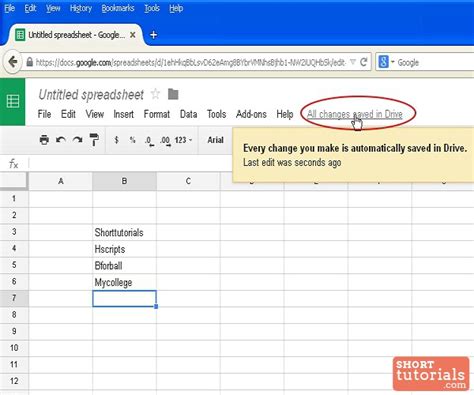Select row 12 header
The width and height of the screenshot is (474, 395).
[x=14, y=381]
